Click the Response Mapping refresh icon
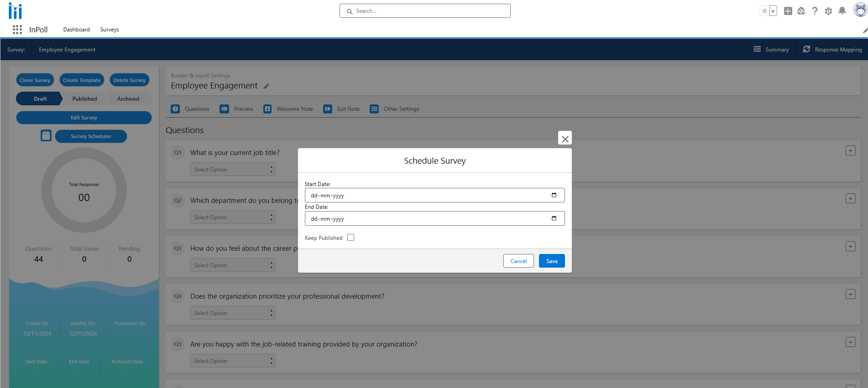Viewport: 868px width, 388px height. [806, 49]
